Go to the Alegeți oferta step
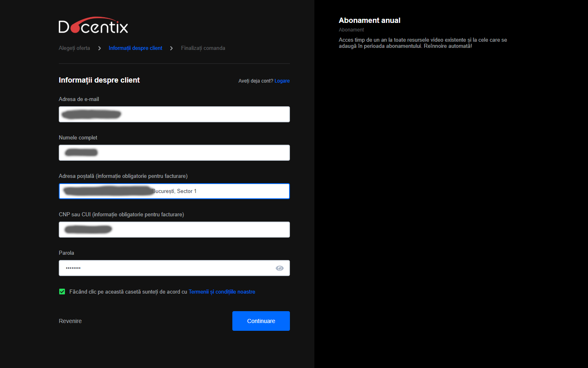 tap(74, 48)
